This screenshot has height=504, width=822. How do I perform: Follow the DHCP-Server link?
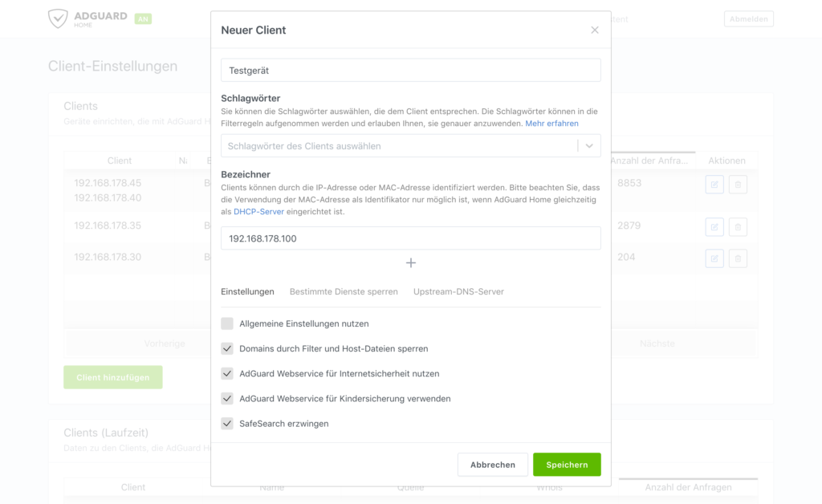(x=258, y=212)
